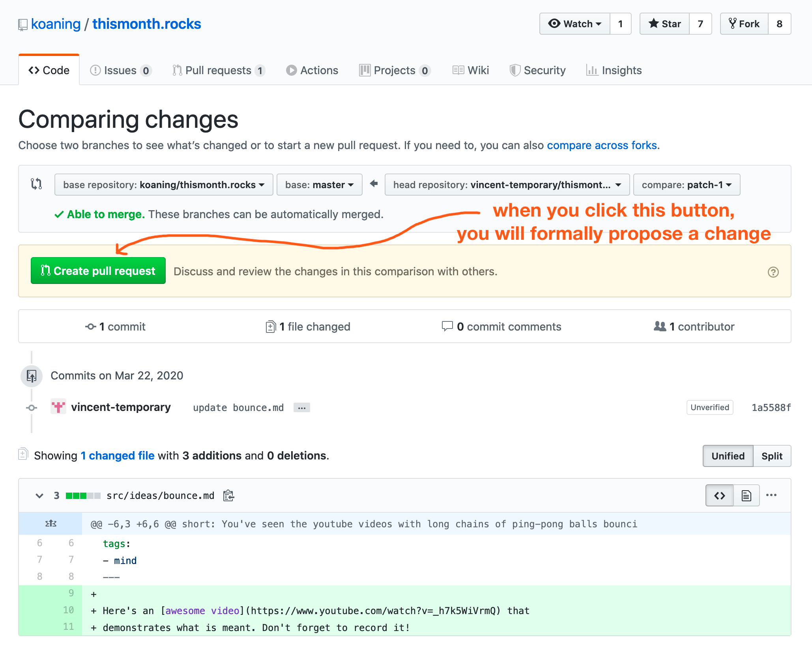Image resolution: width=812 pixels, height=661 pixels.
Task: Expand the diff hunk with expand icon
Action: [51, 524]
